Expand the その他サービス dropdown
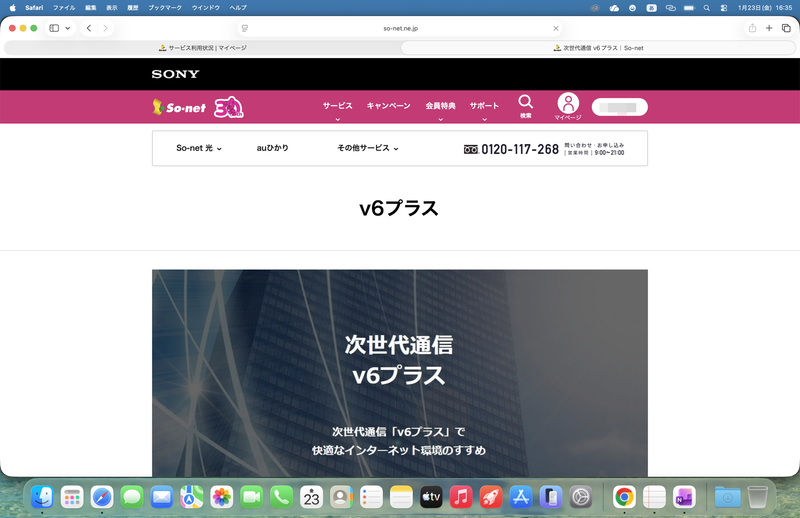The image size is (800, 518). coord(368,148)
